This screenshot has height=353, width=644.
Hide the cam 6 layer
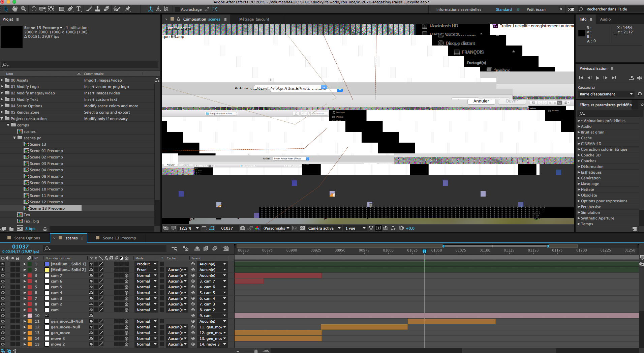click(3, 281)
